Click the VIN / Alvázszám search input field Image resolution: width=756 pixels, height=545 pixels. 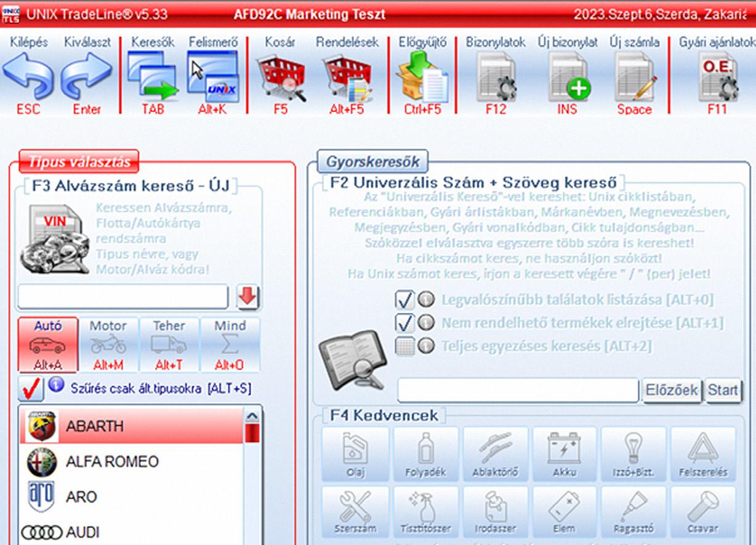coord(123,297)
